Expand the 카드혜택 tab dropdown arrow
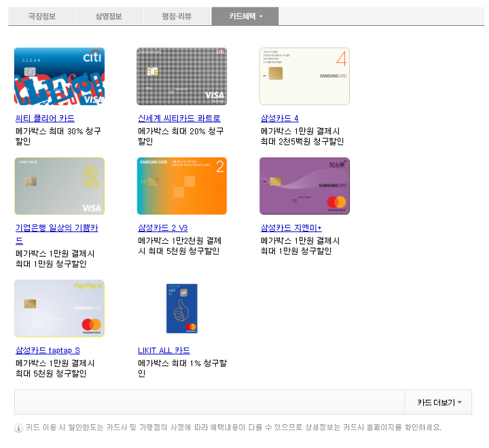 [x=261, y=16]
